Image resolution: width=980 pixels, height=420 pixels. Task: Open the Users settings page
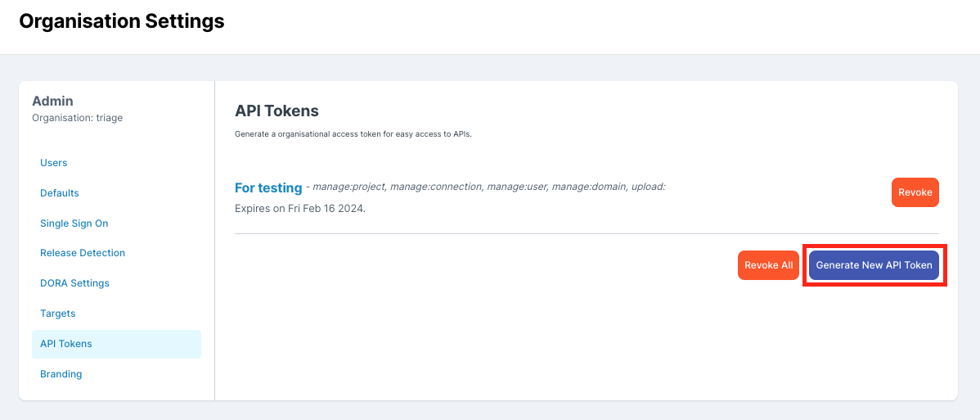tap(54, 163)
